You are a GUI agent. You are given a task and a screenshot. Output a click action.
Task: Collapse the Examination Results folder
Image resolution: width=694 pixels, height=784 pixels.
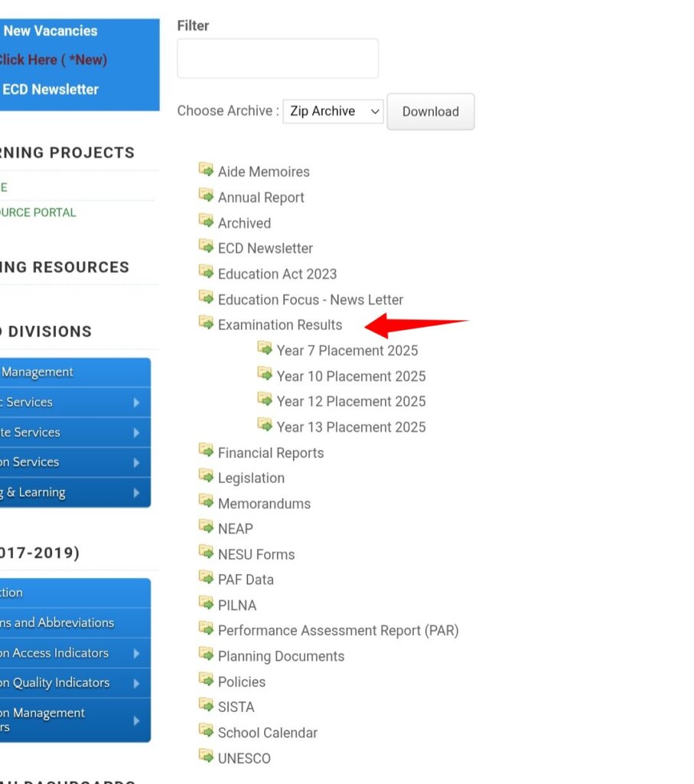[279, 325]
